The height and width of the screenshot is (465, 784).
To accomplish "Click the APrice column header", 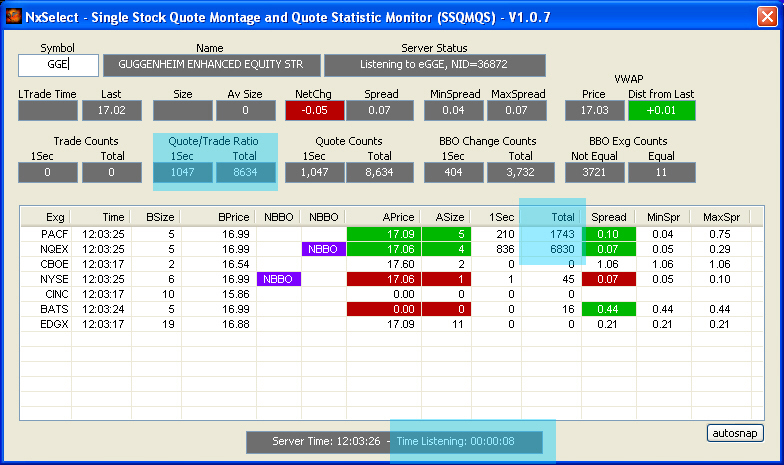I will [x=383, y=217].
